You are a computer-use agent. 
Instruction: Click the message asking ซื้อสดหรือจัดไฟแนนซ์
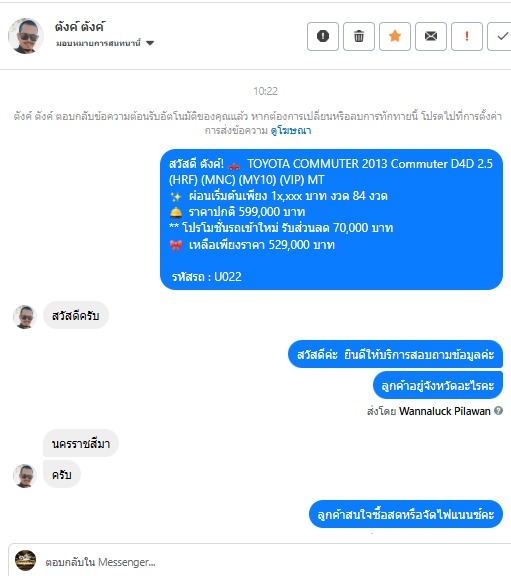click(406, 514)
